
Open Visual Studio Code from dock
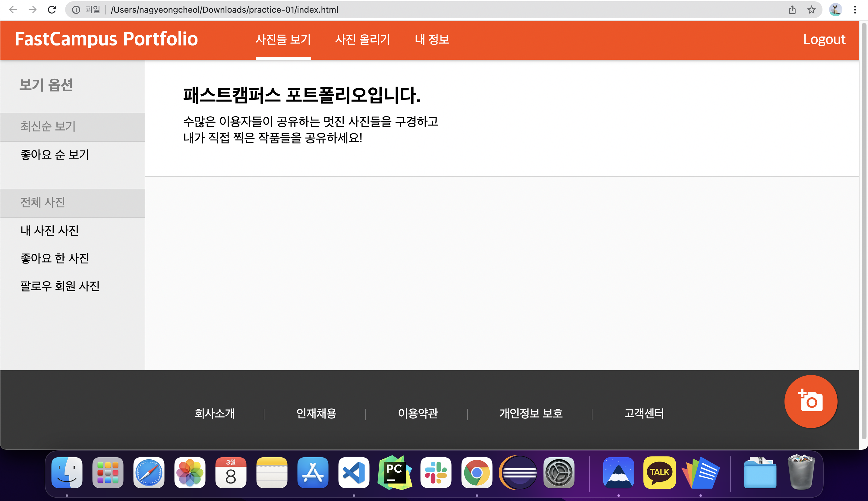pos(354,472)
